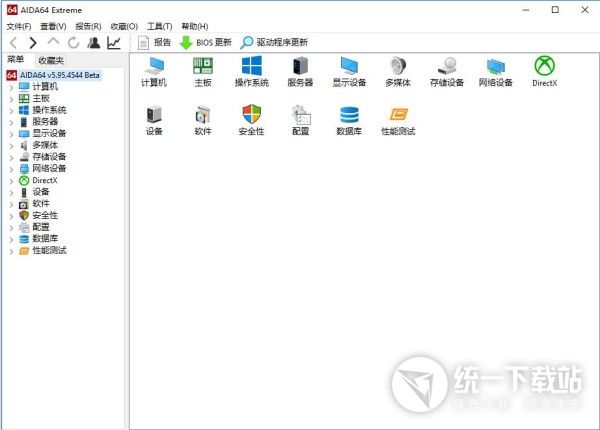Expand the 计算机 tree node chevron
The height and width of the screenshot is (430, 600).
coord(11,87)
